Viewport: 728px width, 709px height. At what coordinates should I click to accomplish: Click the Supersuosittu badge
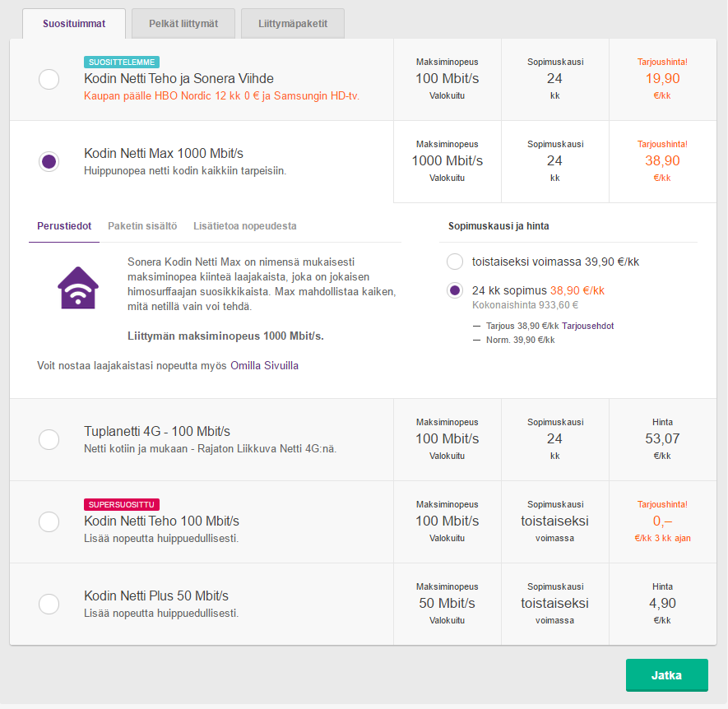[122, 504]
